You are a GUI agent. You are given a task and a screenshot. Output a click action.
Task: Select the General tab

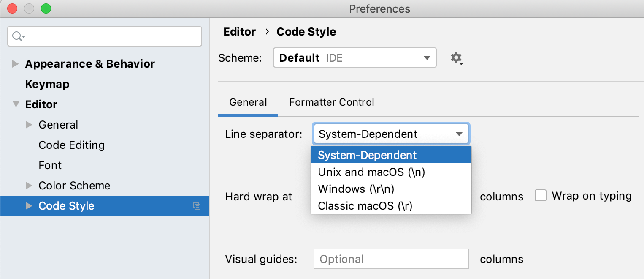point(248,102)
